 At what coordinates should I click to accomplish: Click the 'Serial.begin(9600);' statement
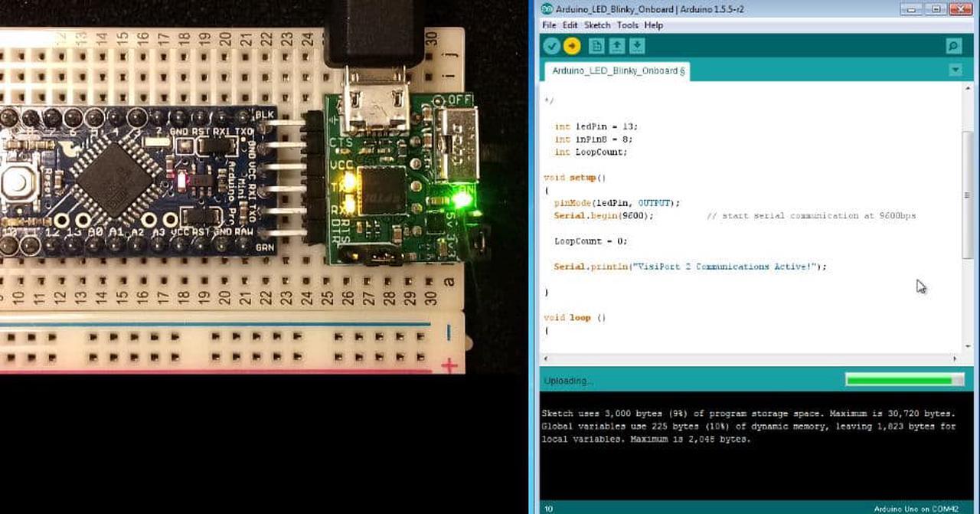pos(604,215)
